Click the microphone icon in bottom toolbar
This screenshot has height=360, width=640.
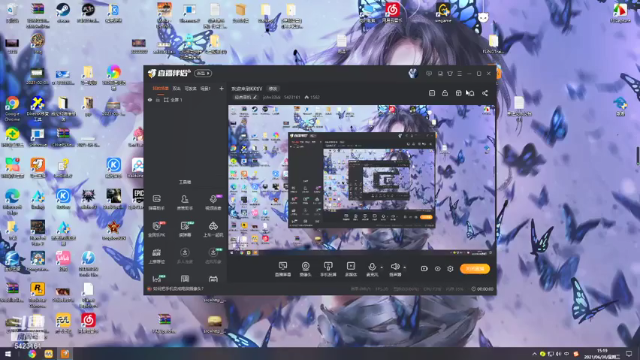pos(372,267)
